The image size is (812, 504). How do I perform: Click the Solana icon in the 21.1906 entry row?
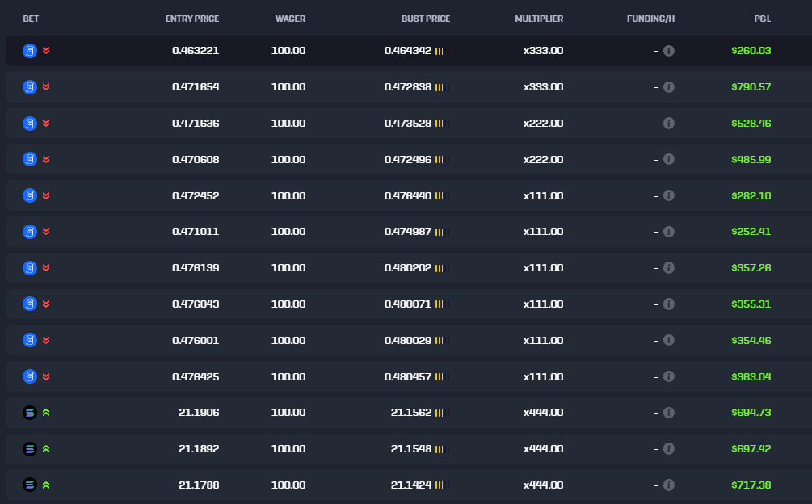pyautogui.click(x=30, y=413)
